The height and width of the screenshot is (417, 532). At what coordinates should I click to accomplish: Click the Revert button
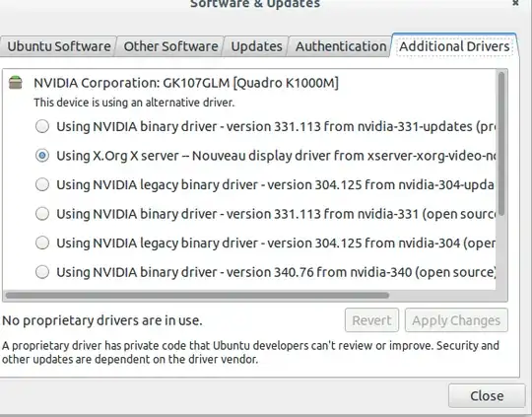tap(371, 320)
